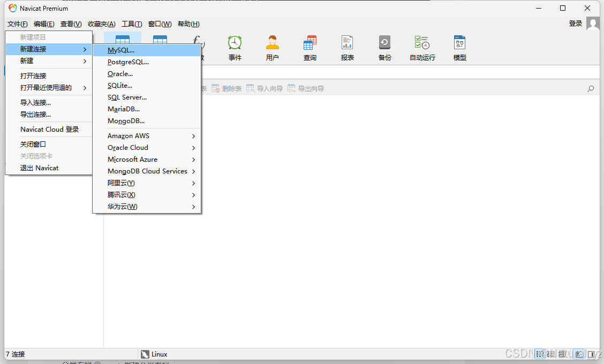The image size is (604, 364).
Task: Click the Linux connection icon in status bar
Action: pos(145,354)
